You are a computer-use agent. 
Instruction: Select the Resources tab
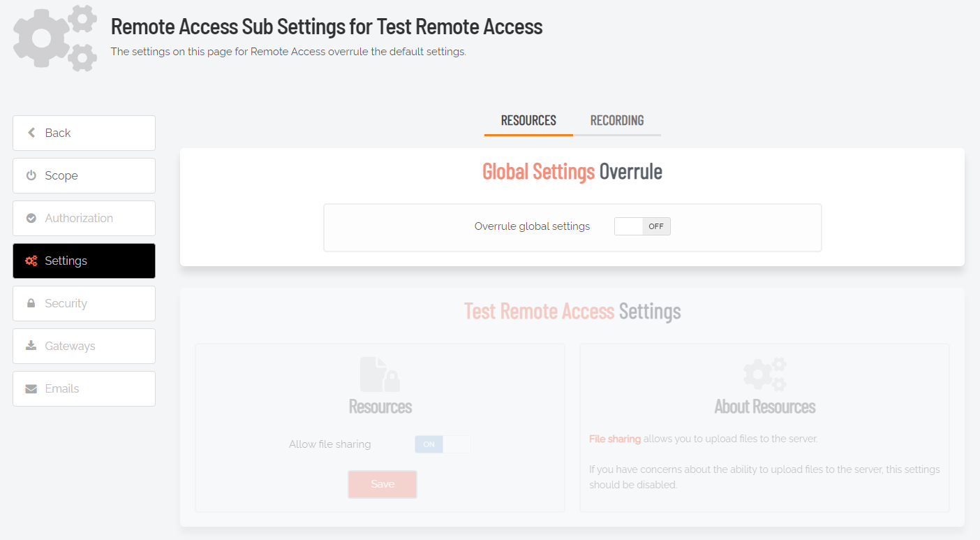tap(528, 121)
